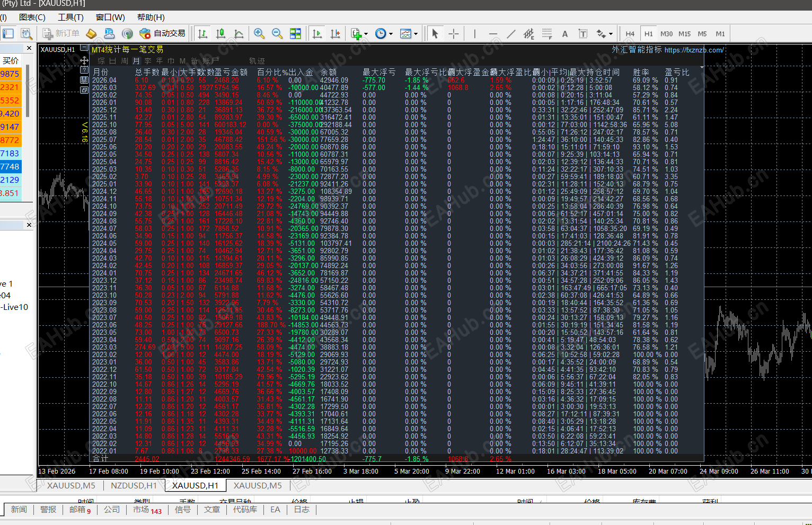Image resolution: width=812 pixels, height=525 pixels.
Task: Switch to M1 timeframe
Action: click(x=720, y=33)
